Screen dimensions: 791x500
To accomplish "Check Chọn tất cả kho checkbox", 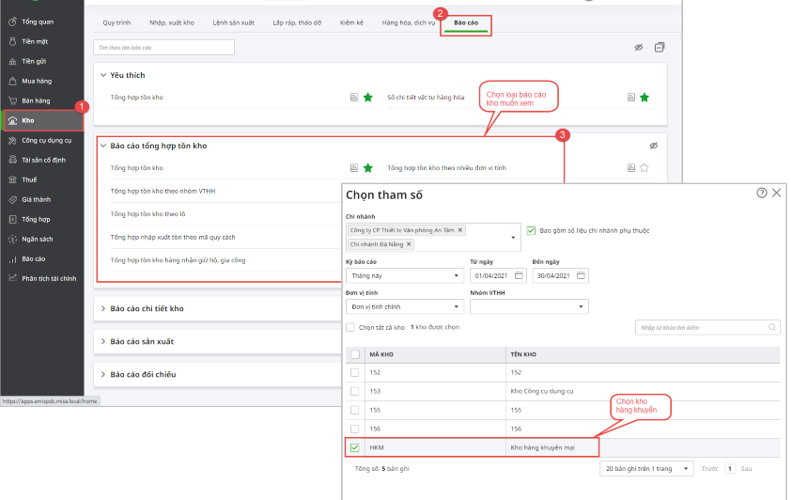I will click(350, 327).
